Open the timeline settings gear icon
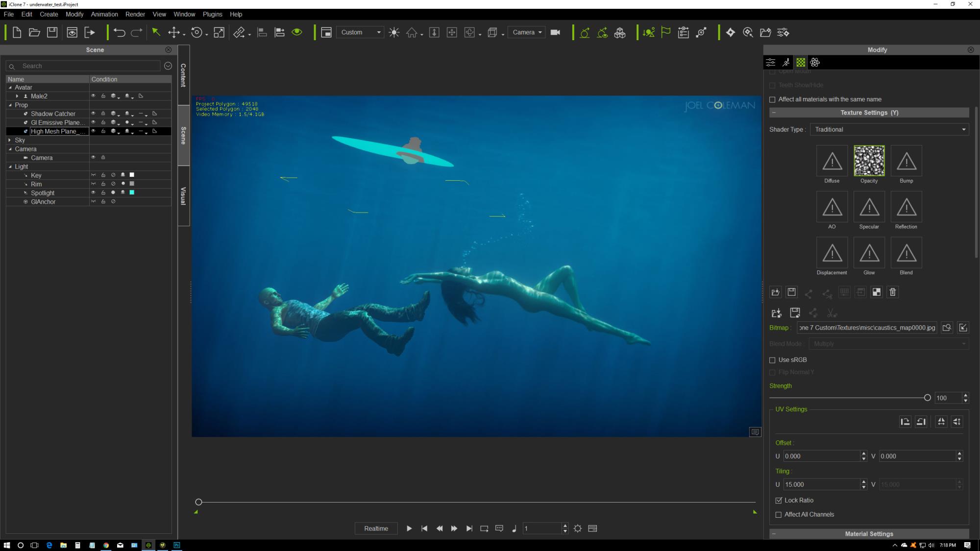The image size is (980, 551). pyautogui.click(x=578, y=528)
